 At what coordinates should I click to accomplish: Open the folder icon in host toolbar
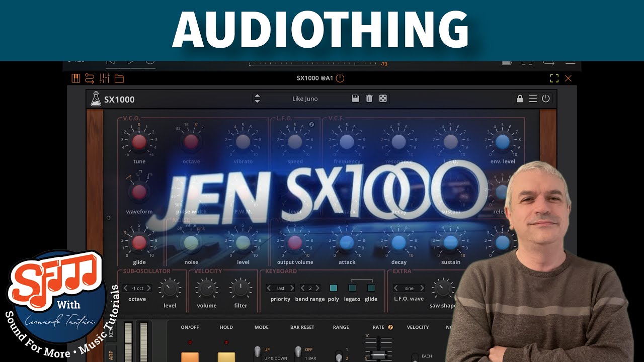[x=119, y=78]
